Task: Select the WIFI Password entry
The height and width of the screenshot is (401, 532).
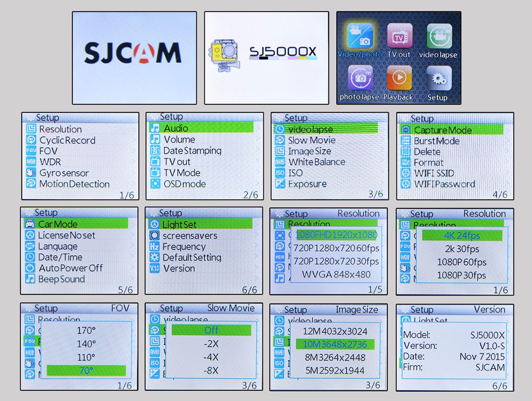Action: coord(444,184)
